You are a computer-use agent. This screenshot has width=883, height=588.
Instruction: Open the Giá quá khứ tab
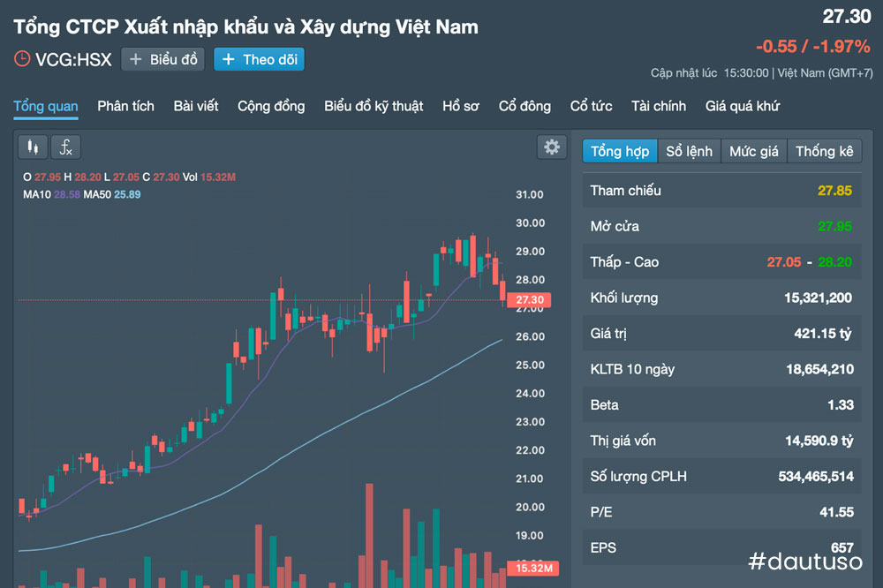743,106
